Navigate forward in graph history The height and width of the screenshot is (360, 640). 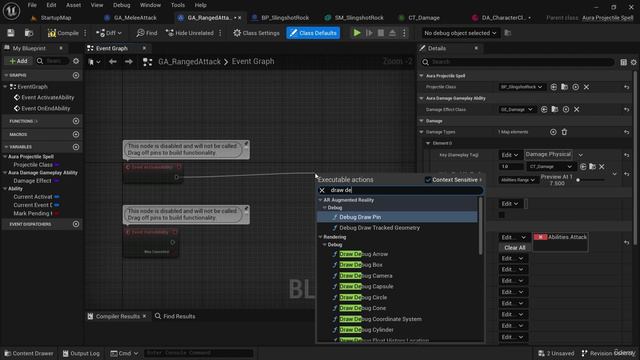(x=129, y=62)
